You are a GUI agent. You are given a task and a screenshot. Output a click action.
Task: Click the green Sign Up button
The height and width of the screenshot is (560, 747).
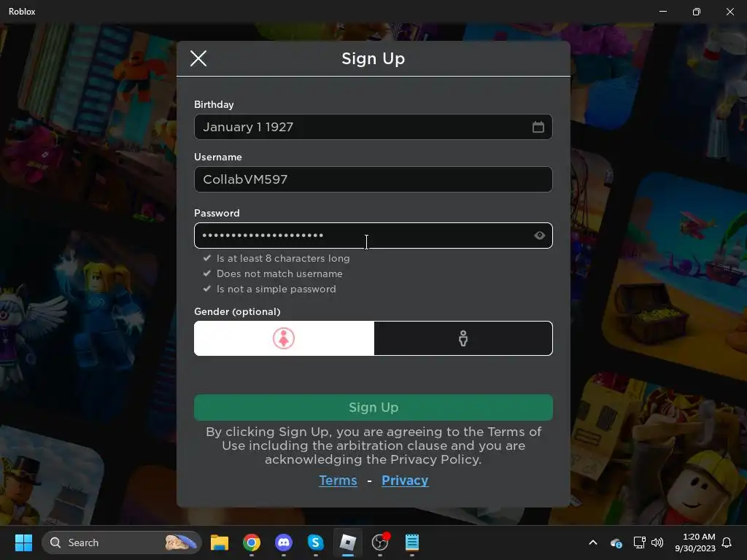coord(373,407)
